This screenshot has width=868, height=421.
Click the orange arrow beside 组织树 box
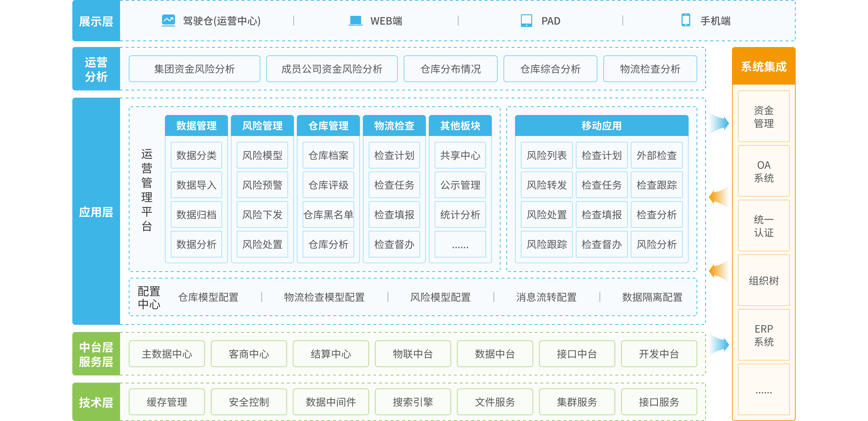(x=719, y=271)
